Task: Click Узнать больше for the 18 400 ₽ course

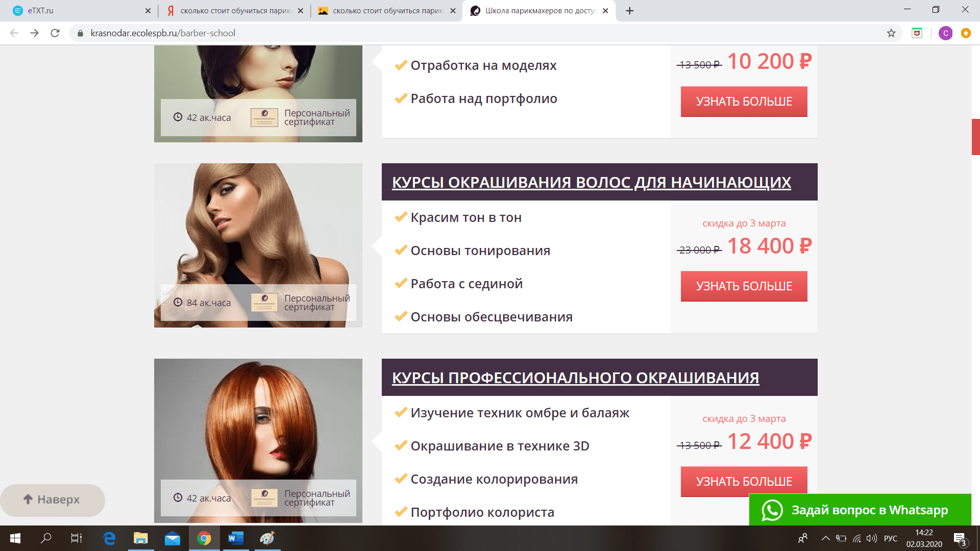Action: [744, 286]
